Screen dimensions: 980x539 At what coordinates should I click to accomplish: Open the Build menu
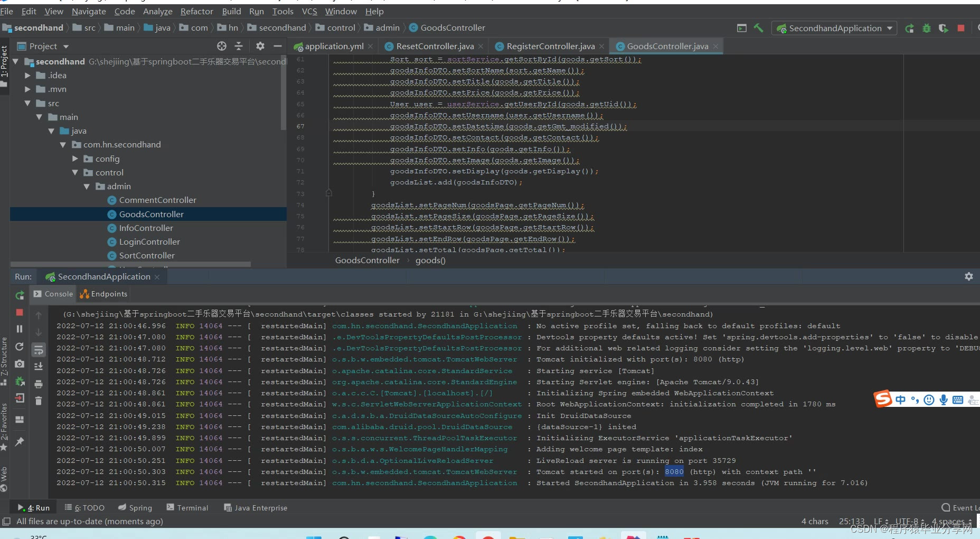click(x=231, y=11)
